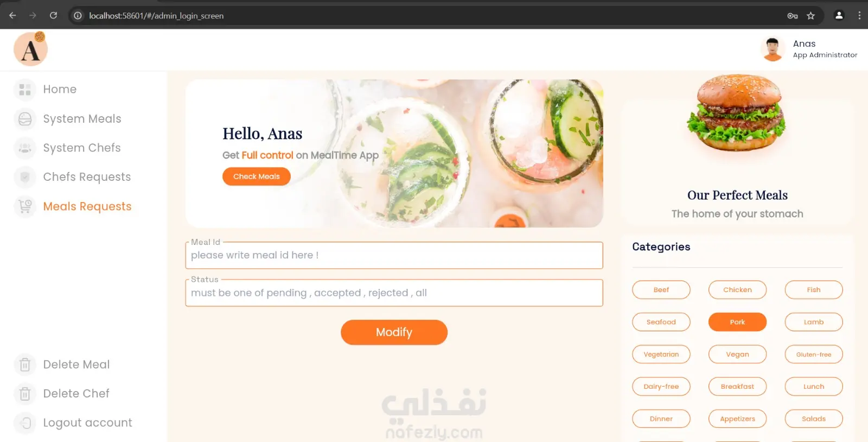This screenshot has width=868, height=442.
Task: Click the Home grid icon in sidebar
Action: click(25, 90)
